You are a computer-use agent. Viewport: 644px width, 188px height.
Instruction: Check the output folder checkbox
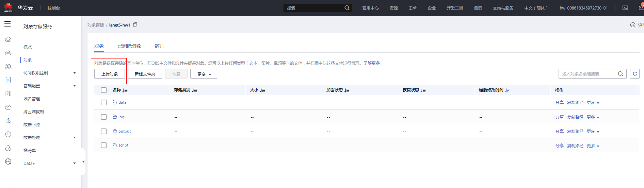pyautogui.click(x=104, y=131)
